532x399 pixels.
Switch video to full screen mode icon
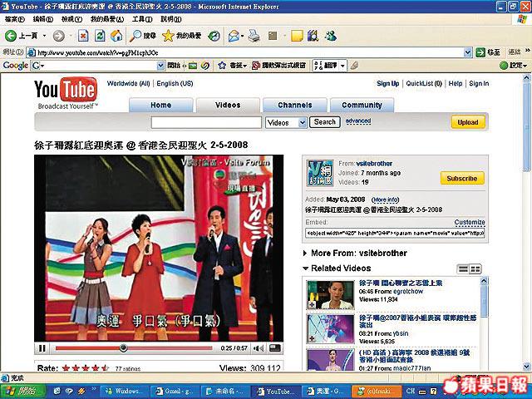pyautogui.click(x=275, y=348)
